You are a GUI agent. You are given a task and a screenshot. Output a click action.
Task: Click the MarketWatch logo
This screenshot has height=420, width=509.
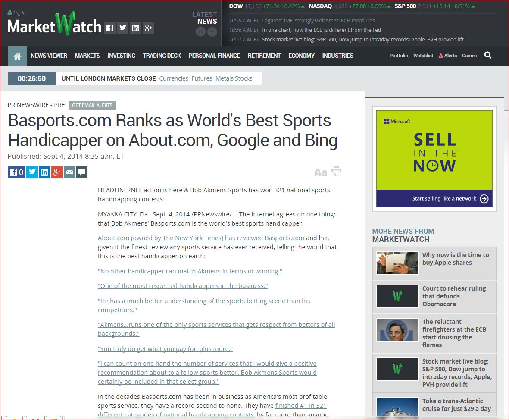(x=54, y=24)
